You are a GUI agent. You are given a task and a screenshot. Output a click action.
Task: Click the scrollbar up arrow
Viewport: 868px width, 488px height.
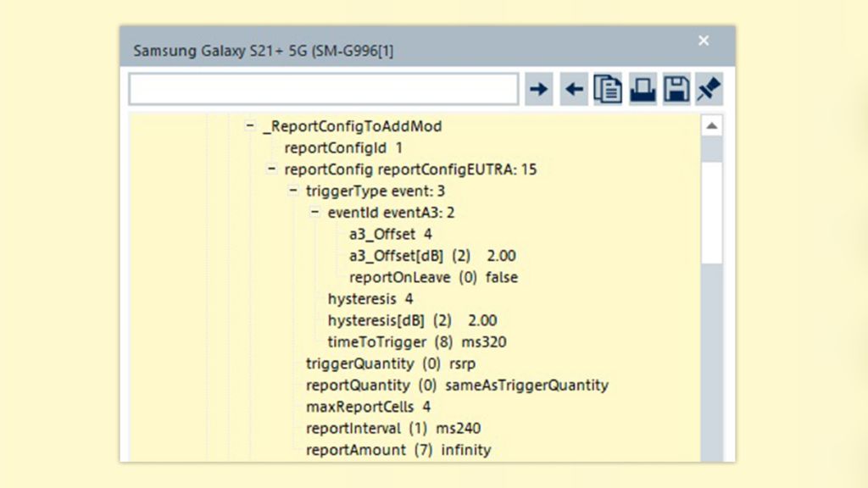713,124
